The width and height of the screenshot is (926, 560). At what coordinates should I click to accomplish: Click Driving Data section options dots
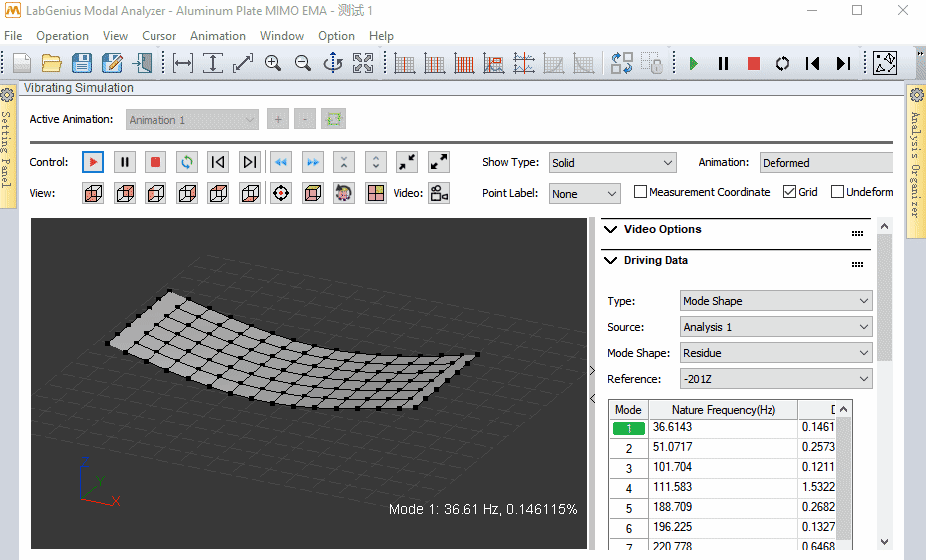(857, 265)
